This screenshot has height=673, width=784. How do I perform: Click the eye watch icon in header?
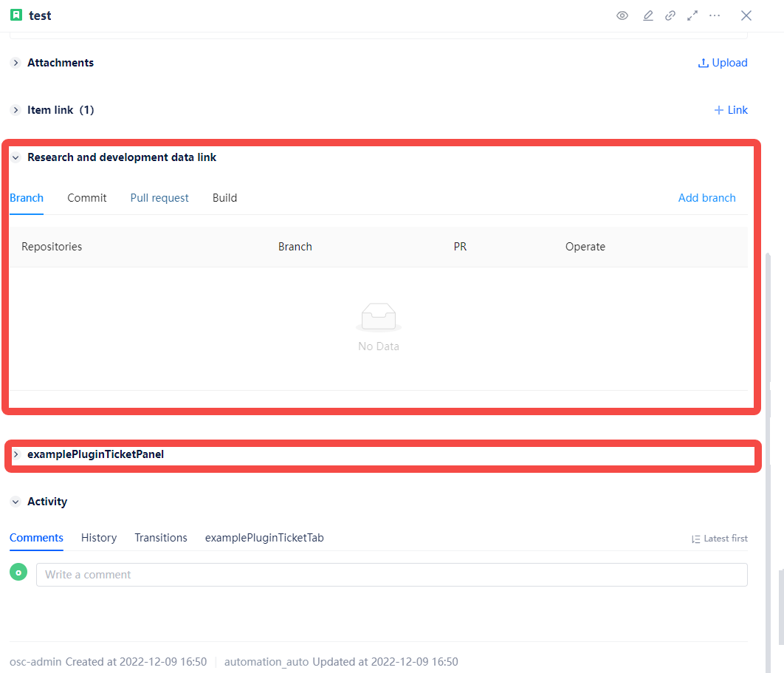[622, 16]
